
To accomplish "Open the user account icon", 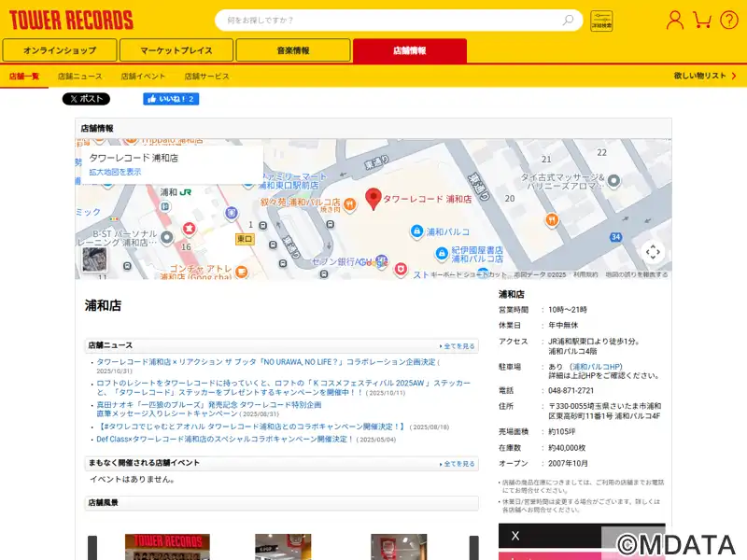I will click(674, 20).
